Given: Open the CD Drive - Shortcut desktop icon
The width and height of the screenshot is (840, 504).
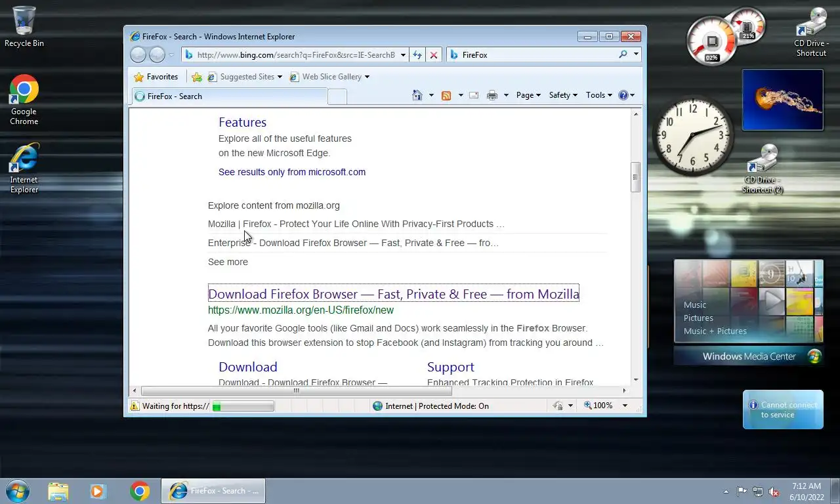Looking at the screenshot, I should [811, 33].
